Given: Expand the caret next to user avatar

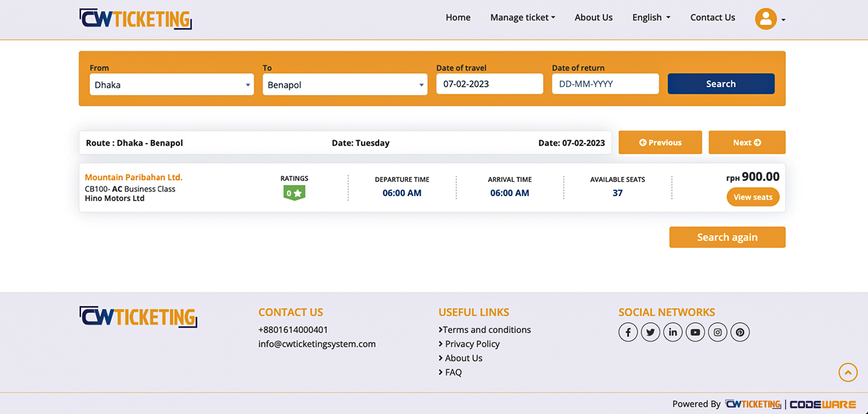Looking at the screenshot, I should pos(783,20).
